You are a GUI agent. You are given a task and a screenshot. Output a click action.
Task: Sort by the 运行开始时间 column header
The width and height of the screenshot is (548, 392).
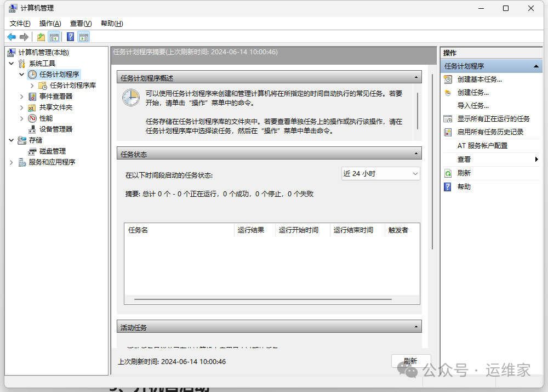[x=302, y=230]
